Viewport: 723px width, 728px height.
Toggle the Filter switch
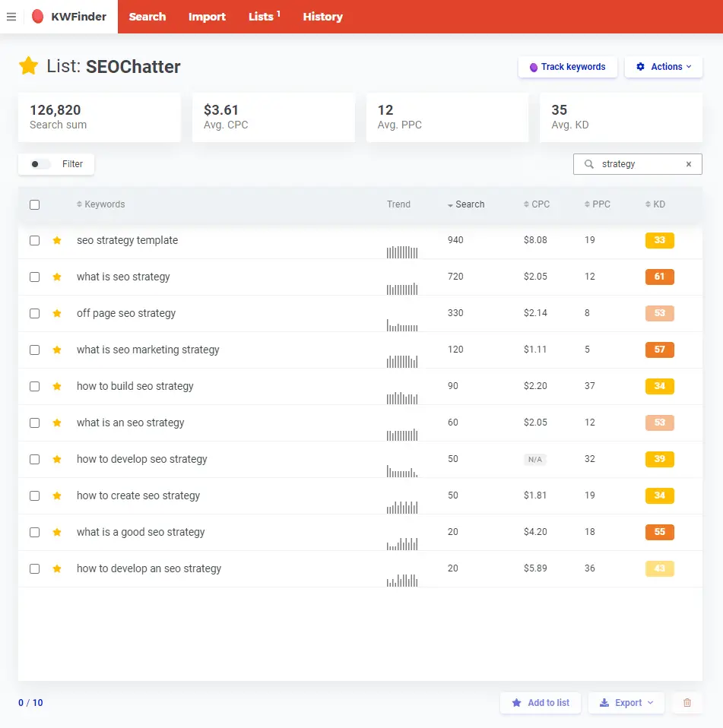40,164
